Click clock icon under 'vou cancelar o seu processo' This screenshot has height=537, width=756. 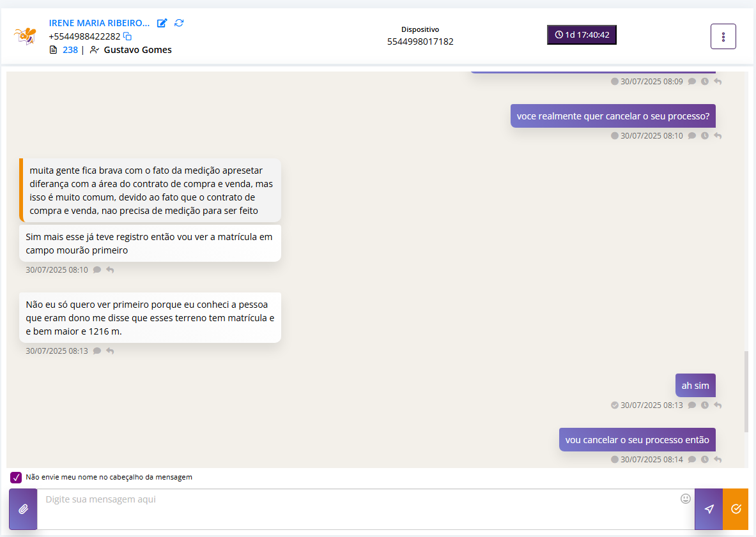tap(705, 460)
